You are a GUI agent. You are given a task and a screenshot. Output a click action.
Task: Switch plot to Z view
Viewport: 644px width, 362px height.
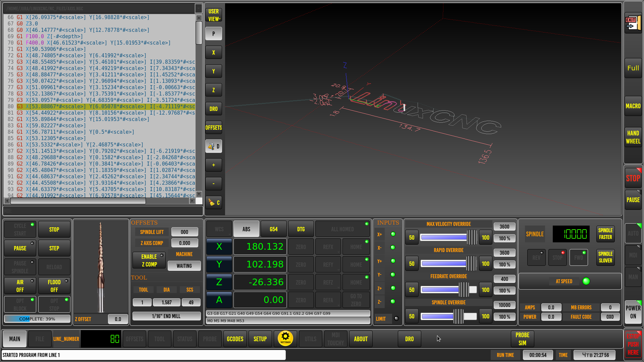click(214, 90)
